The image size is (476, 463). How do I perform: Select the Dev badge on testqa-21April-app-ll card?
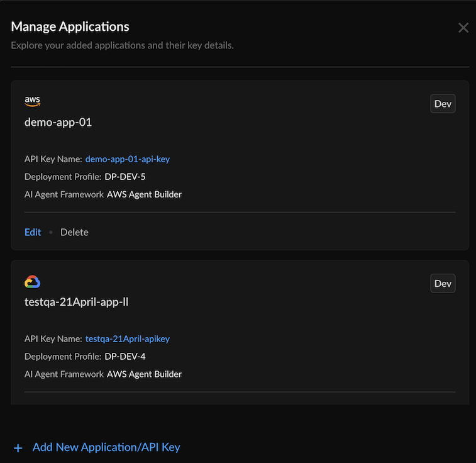[443, 284]
